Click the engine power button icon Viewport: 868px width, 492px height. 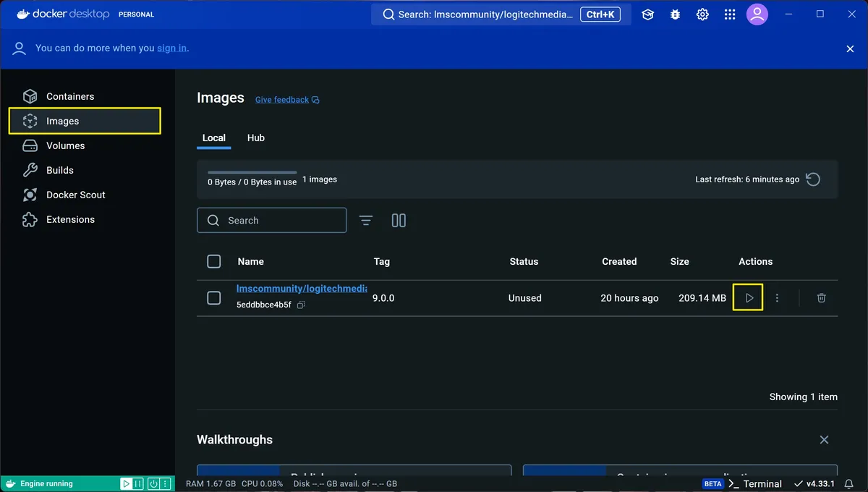point(153,484)
